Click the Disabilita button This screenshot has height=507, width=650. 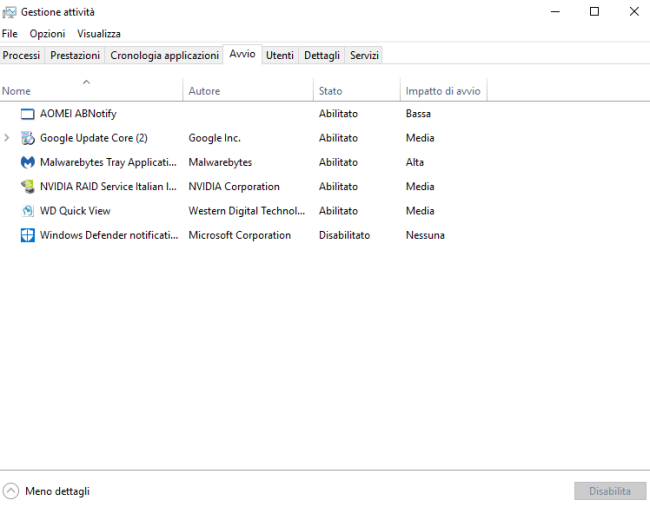(x=610, y=491)
